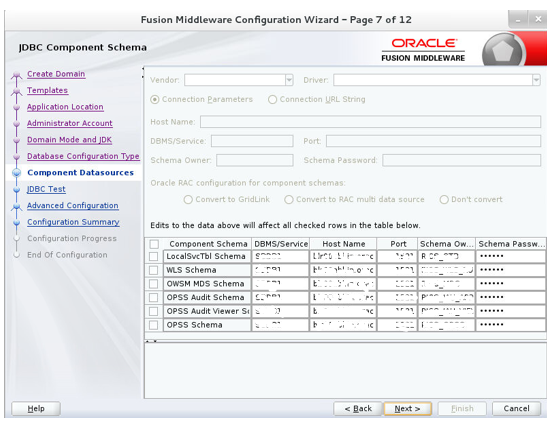
Task: Toggle the select-all checkbox in table header
Action: (x=154, y=244)
